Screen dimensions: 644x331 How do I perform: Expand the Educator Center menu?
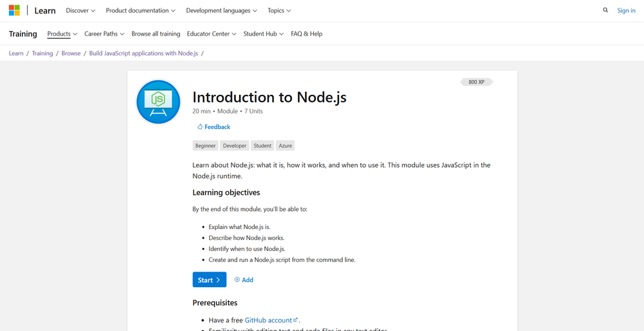pyautogui.click(x=211, y=34)
